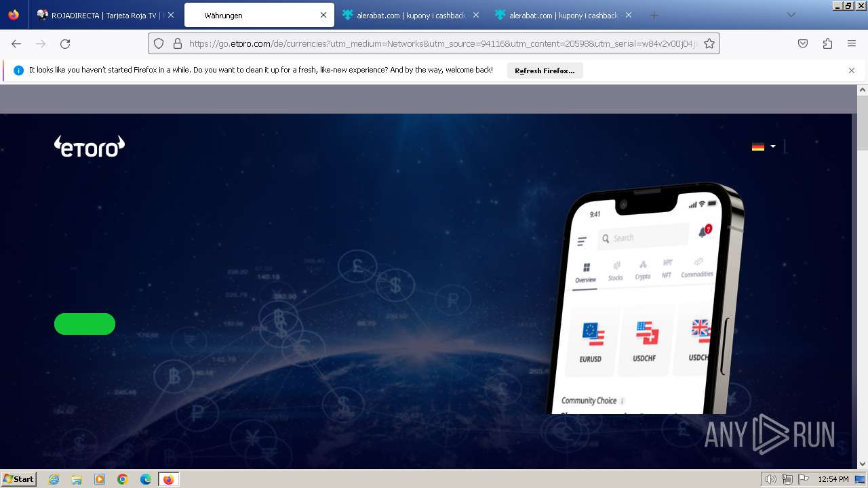The height and width of the screenshot is (488, 868).
Task: Click the show desktop button
Action: (860, 479)
